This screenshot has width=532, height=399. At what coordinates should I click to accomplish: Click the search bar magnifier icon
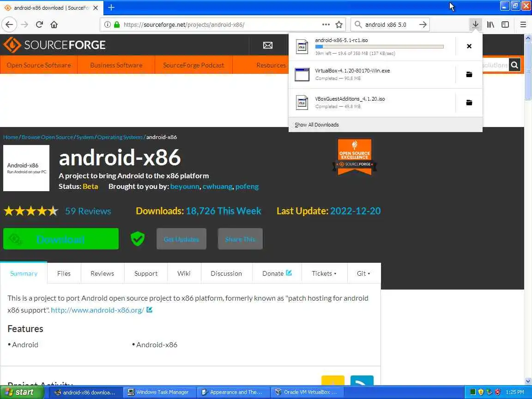point(357,24)
